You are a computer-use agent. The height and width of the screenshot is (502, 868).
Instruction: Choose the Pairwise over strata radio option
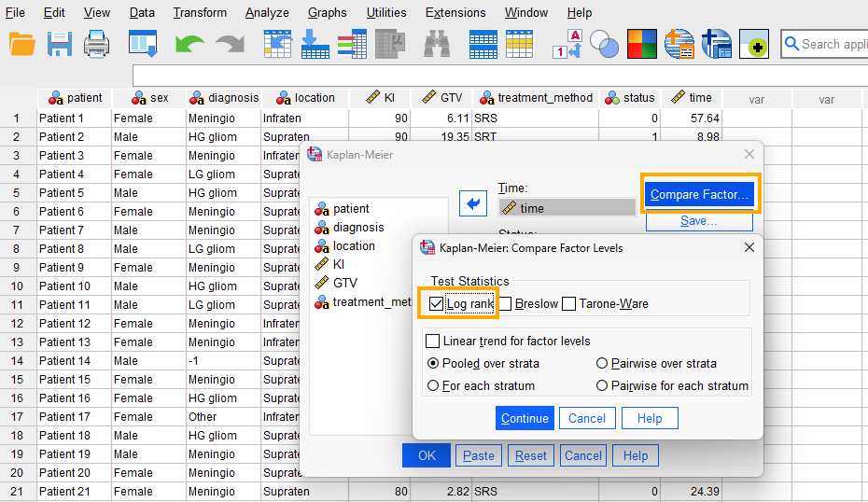601,363
